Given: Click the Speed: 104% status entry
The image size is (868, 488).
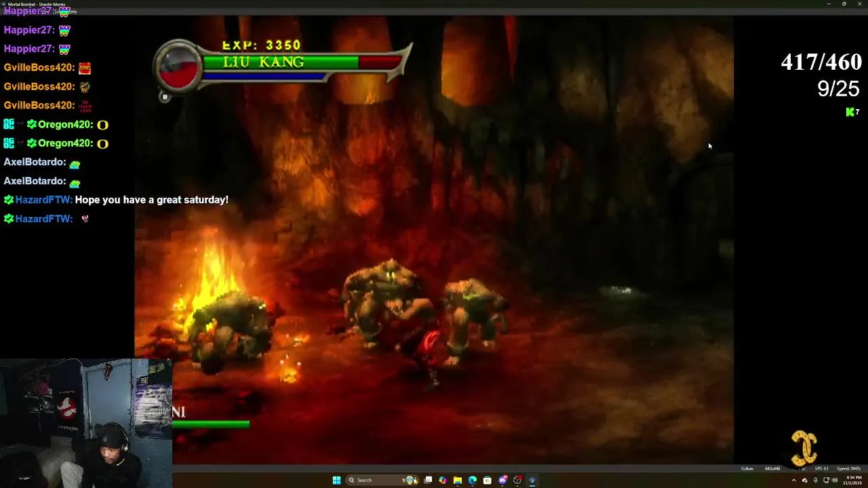Looking at the screenshot, I should point(849,468).
